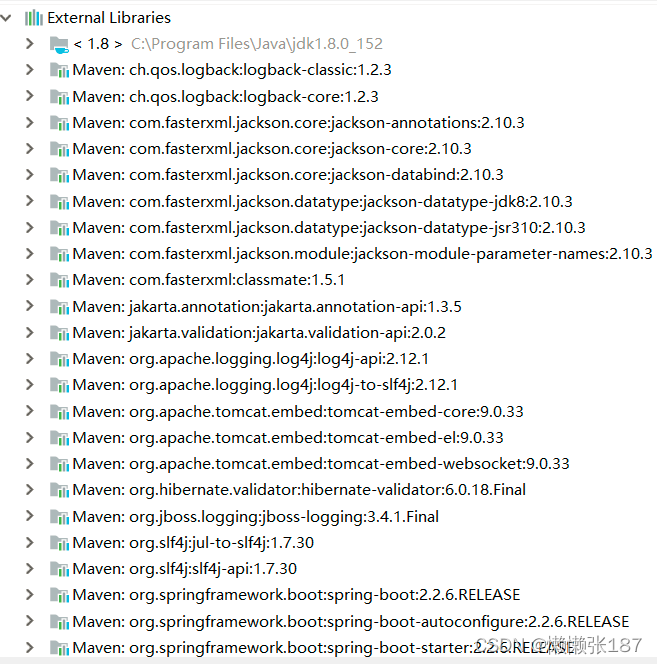Select jackson-core:2.10.3 row text

pos(272,149)
